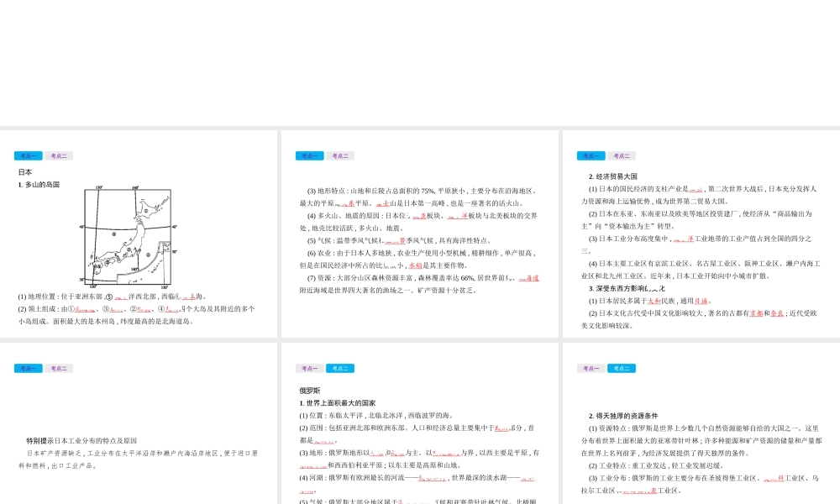The width and height of the screenshot is (840, 504).
Task: Select 考点一 tab on the 经济贸易大国 slide
Action: [591, 156]
